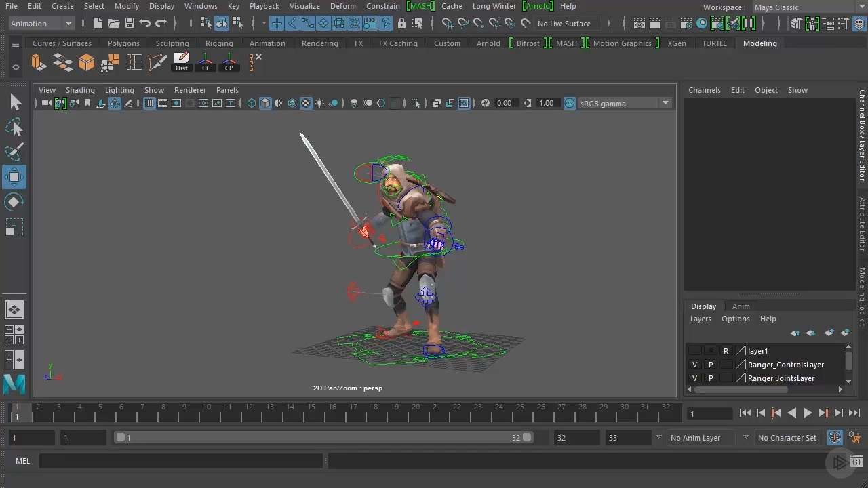This screenshot has height=488, width=868.
Task: Click the Maya logo home icon
Action: (14, 384)
